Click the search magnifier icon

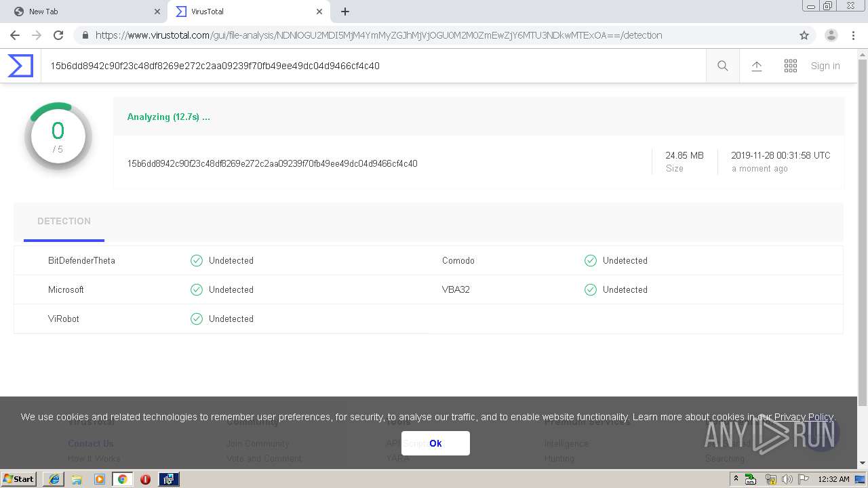[x=723, y=66]
